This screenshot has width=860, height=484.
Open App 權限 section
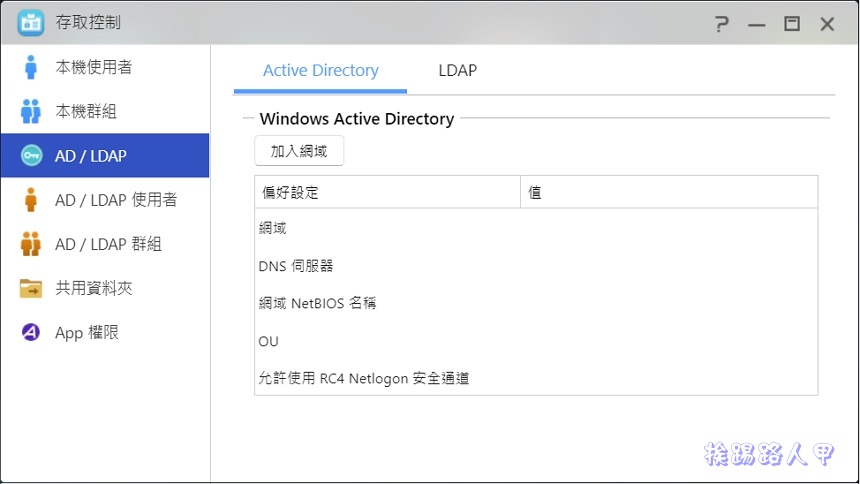point(105,332)
